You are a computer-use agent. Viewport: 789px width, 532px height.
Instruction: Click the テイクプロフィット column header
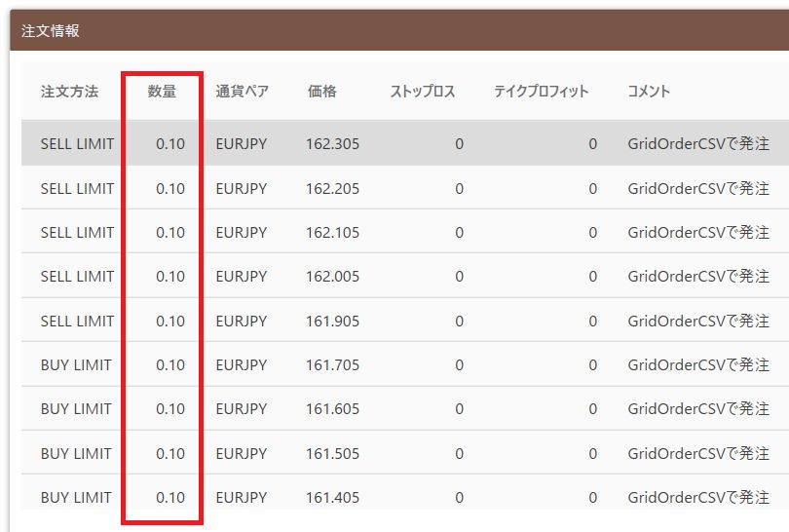[541, 92]
